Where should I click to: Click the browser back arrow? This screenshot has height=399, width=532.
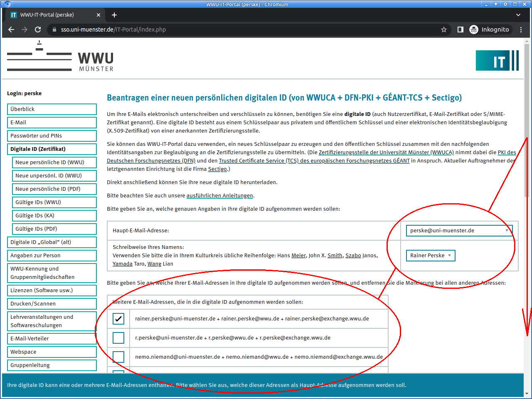[11, 30]
